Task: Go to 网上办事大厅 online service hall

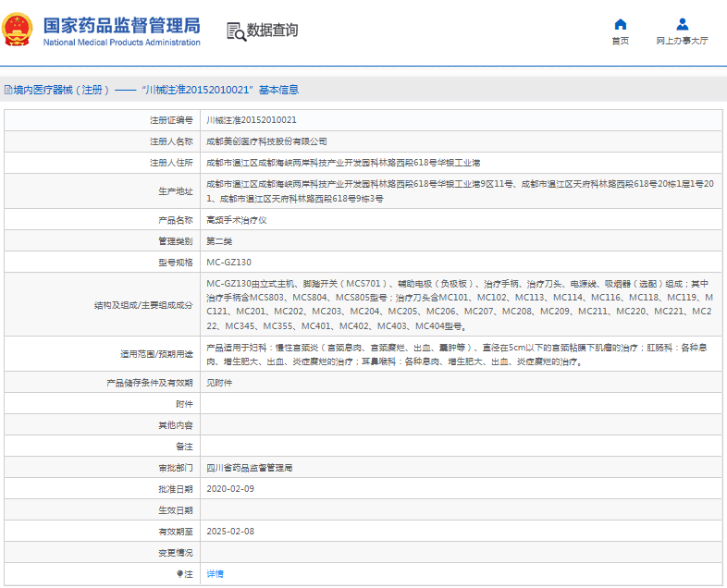Action: pyautogui.click(x=682, y=41)
